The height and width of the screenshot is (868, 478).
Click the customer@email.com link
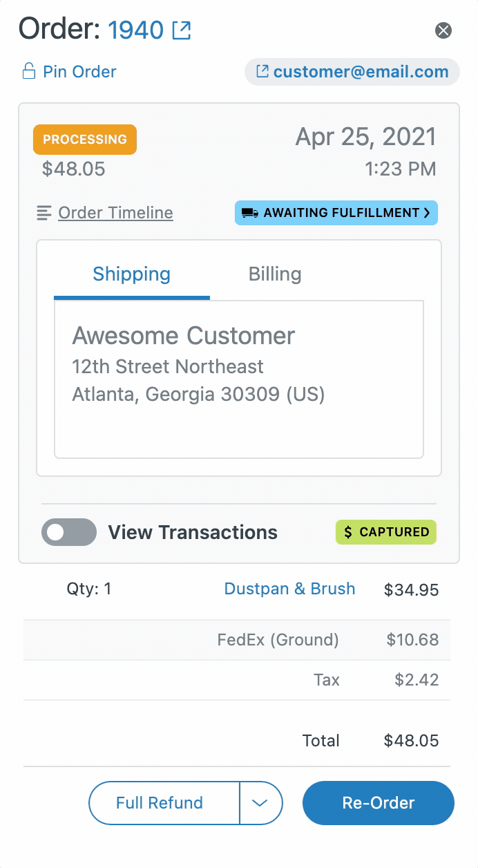(361, 71)
